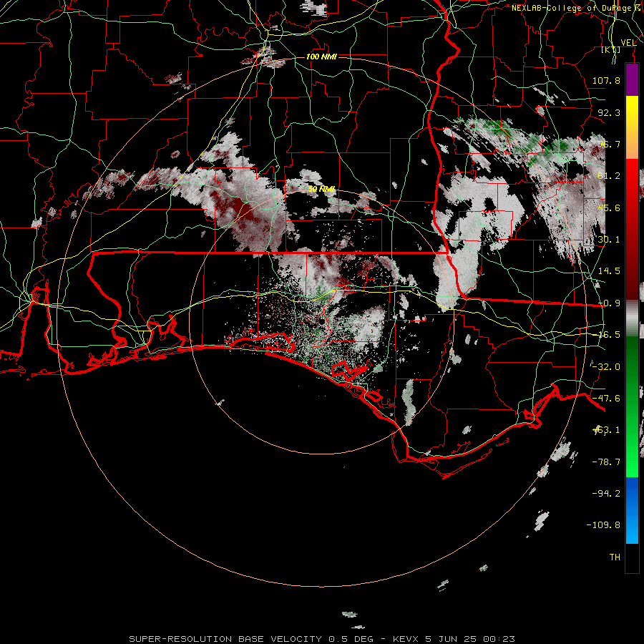
Task: Click the 0.5 DEG elevation text
Action: coord(351,639)
